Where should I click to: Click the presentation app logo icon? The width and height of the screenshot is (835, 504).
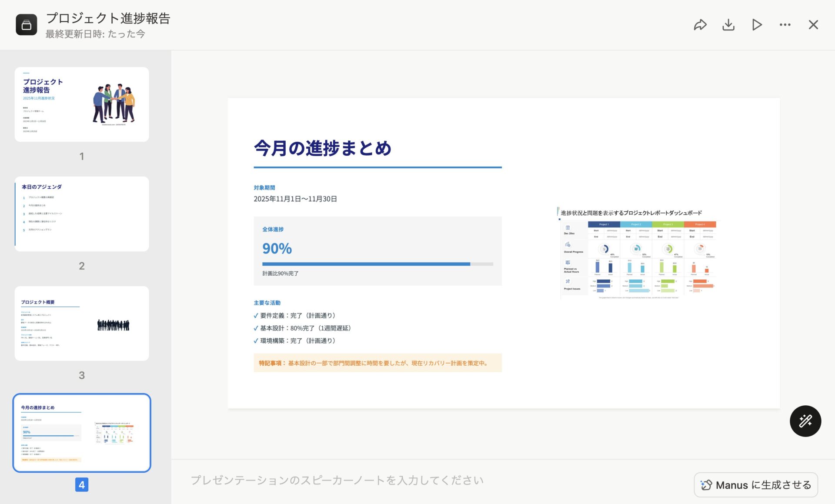[x=27, y=25]
